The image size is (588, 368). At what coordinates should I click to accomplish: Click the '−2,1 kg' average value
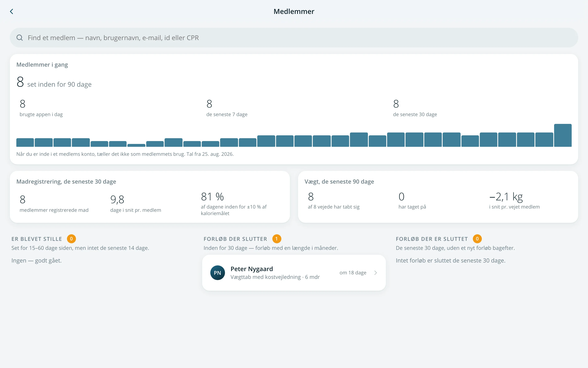(506, 197)
